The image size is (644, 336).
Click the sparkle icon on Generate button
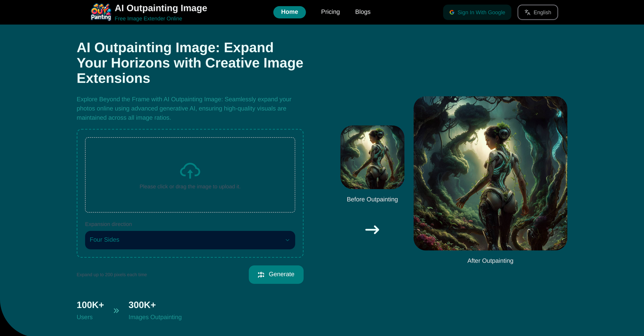click(x=261, y=275)
